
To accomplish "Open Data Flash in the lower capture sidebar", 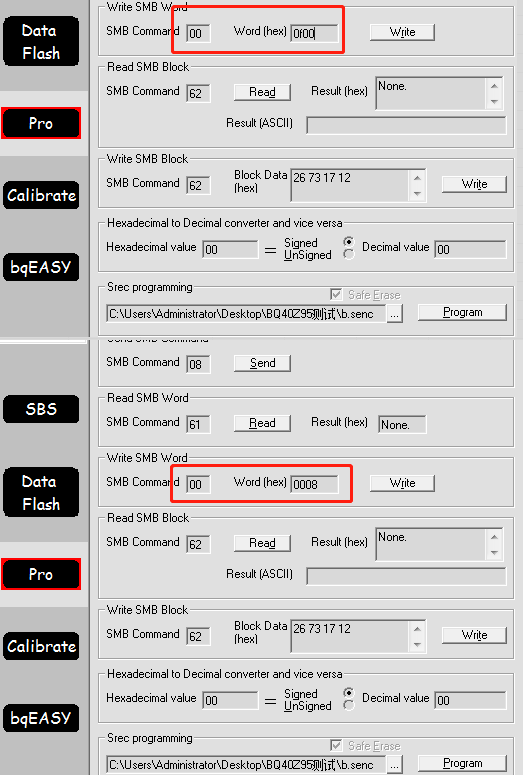I will click(x=41, y=492).
